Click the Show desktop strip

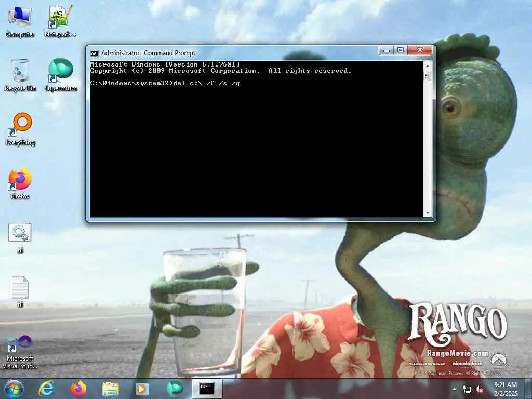click(528, 389)
